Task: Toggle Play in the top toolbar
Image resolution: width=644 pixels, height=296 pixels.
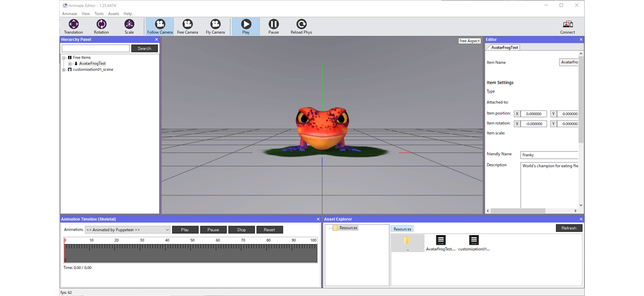Action: pyautogui.click(x=246, y=26)
